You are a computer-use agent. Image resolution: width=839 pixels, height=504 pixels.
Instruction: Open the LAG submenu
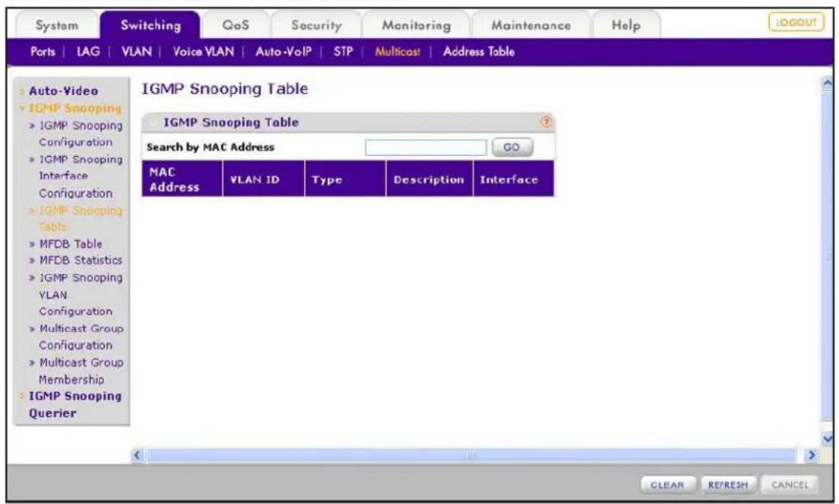tap(88, 52)
